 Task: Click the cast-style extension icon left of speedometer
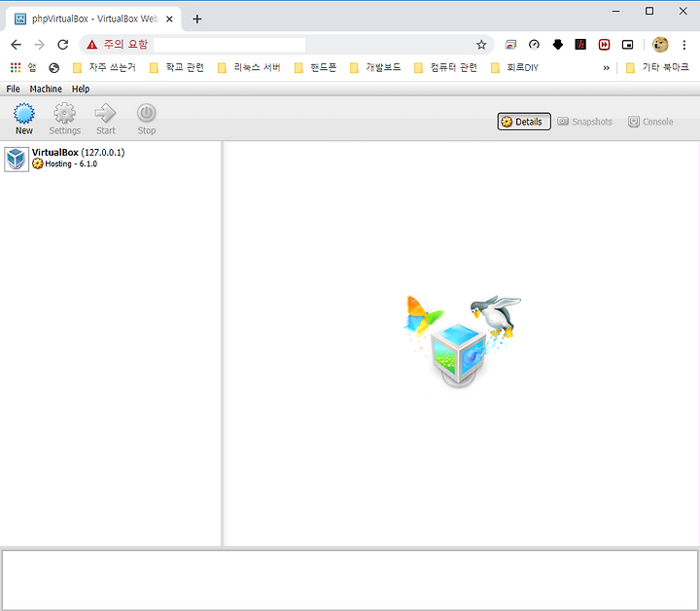coord(510,45)
